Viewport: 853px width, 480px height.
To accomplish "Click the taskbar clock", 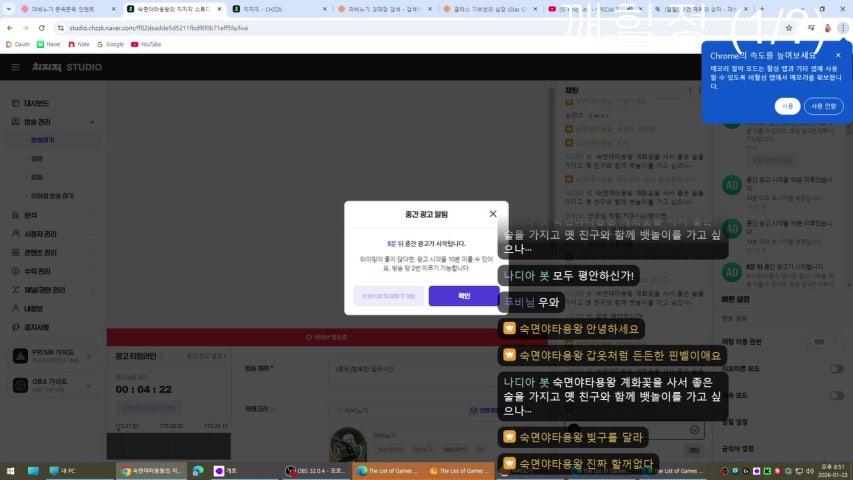I will pyautogui.click(x=832, y=471).
